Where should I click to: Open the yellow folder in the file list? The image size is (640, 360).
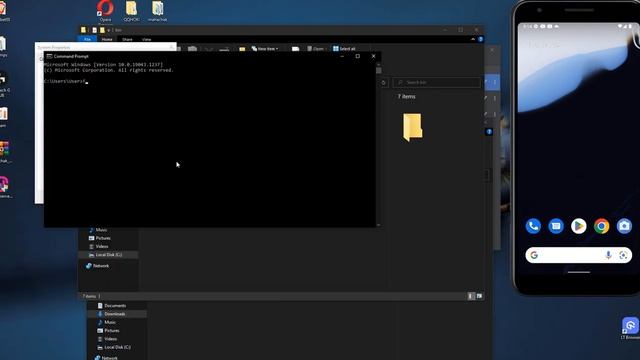[412, 128]
